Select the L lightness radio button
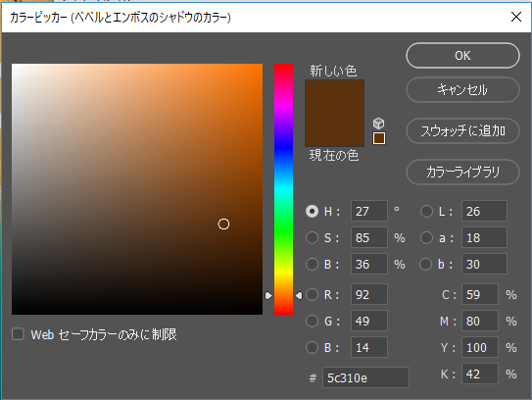Image resolution: width=532 pixels, height=400 pixels. pyautogui.click(x=426, y=211)
